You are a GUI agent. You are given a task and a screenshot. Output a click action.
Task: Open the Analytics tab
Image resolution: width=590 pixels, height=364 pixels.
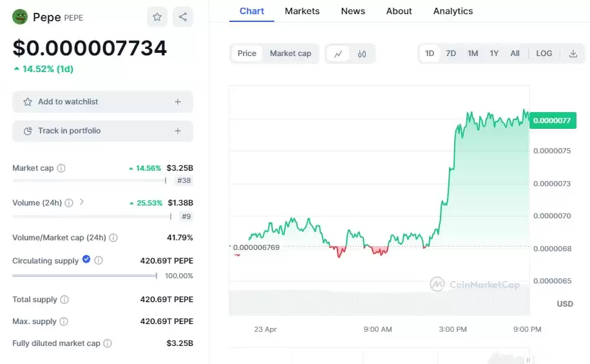pos(453,11)
